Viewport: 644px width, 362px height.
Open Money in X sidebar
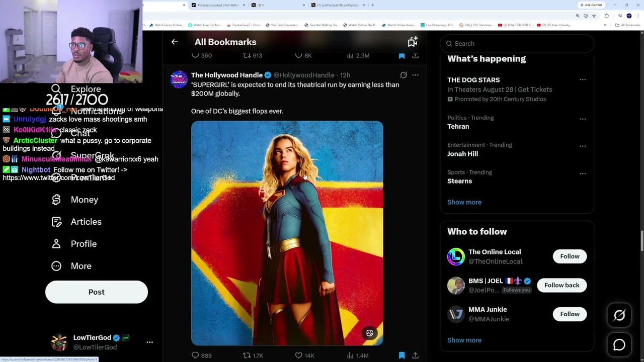75,200
